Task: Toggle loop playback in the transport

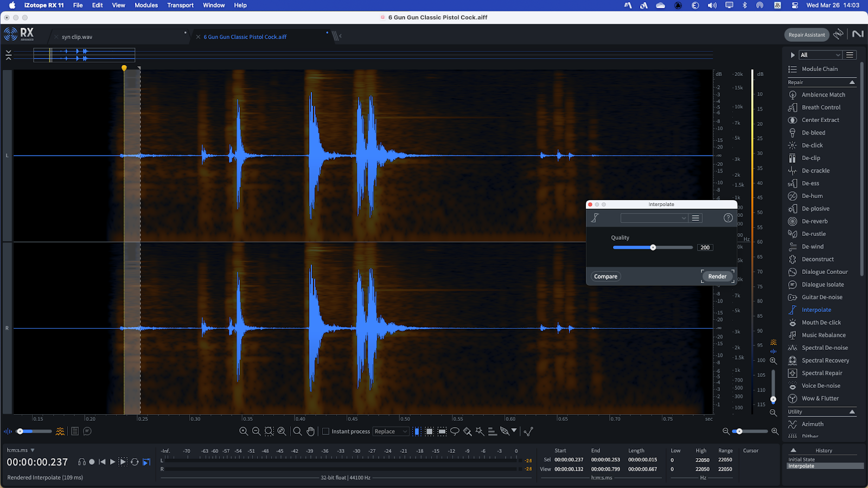Action: 135,462
